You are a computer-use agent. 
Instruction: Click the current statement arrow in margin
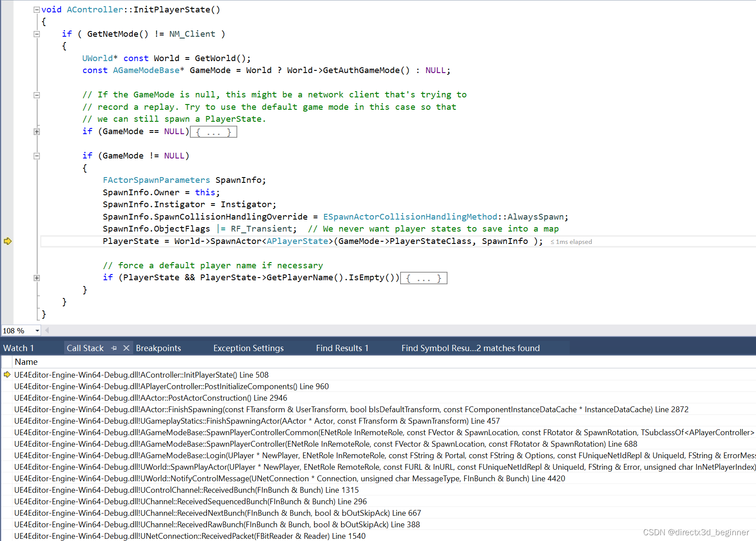(8, 241)
